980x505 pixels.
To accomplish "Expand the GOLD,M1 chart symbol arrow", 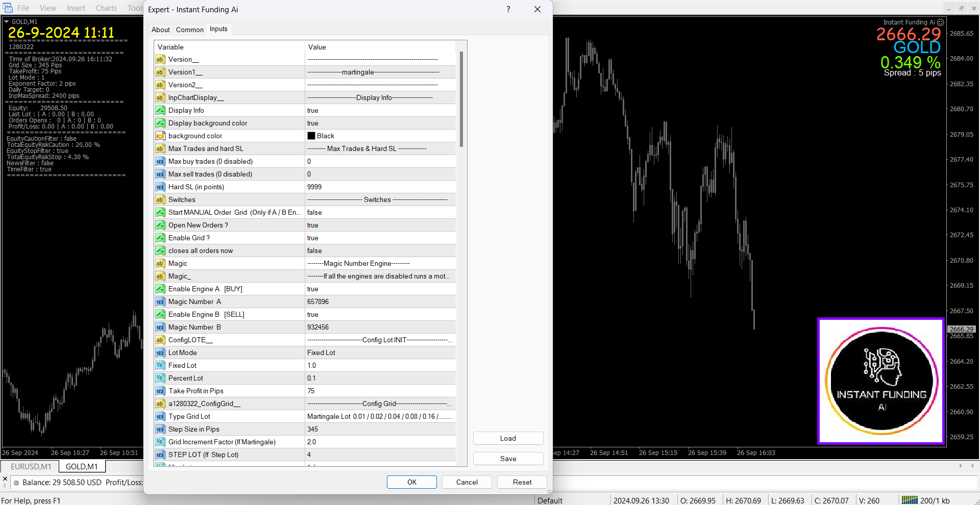I will [7, 22].
